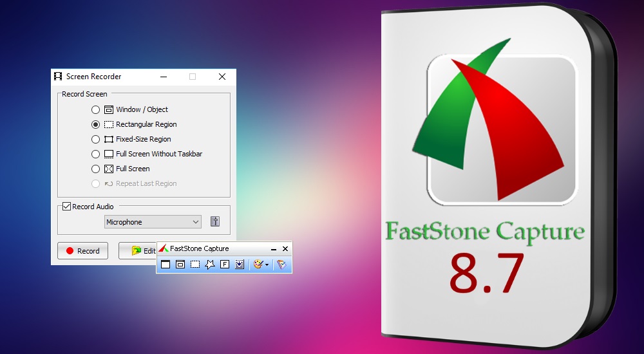Open the Settings icon in capture toolbar
Viewport: 644px width, 354px height.
pyautogui.click(x=281, y=265)
